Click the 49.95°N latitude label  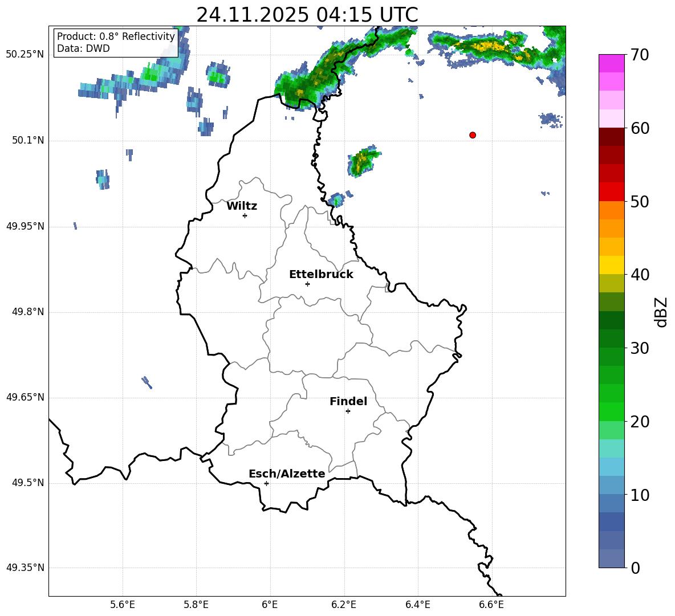click(x=25, y=226)
